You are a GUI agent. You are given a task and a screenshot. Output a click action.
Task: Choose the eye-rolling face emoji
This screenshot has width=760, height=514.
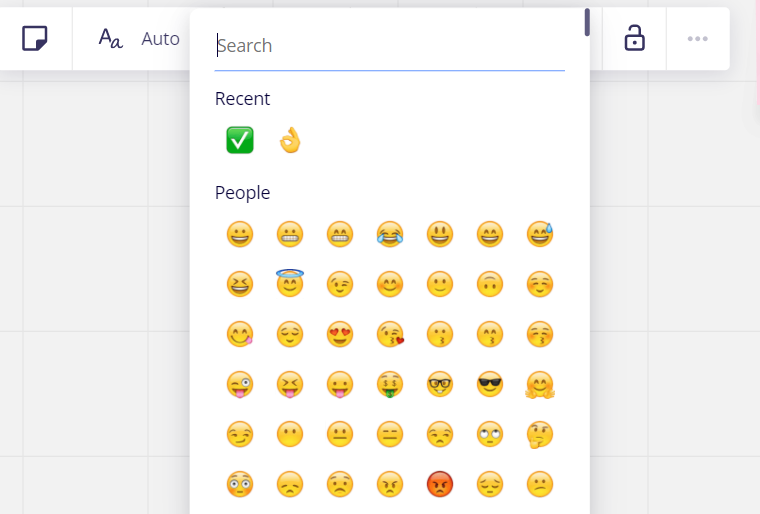point(490,434)
